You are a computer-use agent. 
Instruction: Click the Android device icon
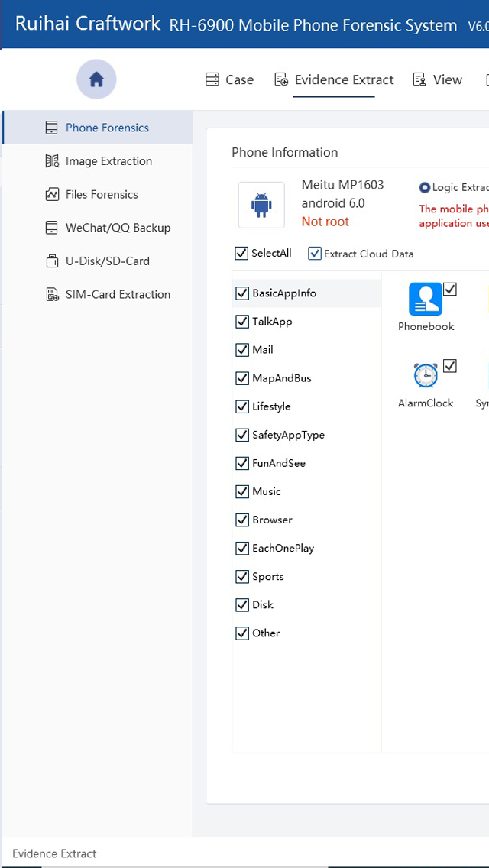click(x=261, y=205)
